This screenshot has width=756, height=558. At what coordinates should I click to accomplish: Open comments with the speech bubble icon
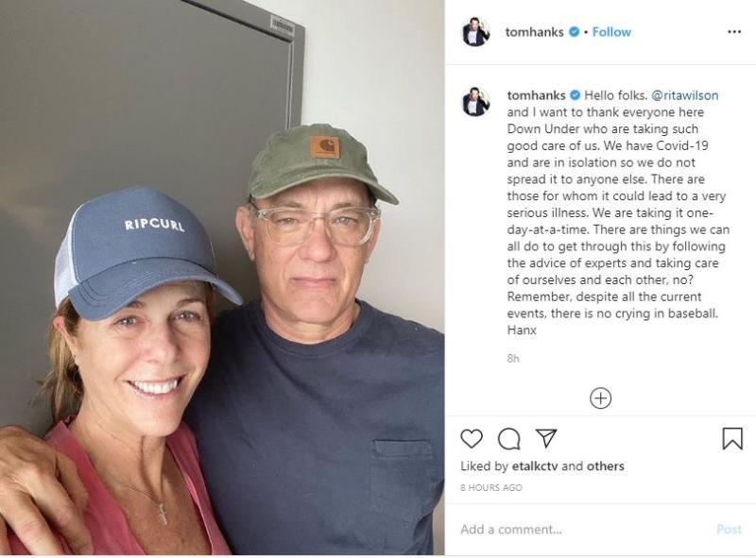509,439
